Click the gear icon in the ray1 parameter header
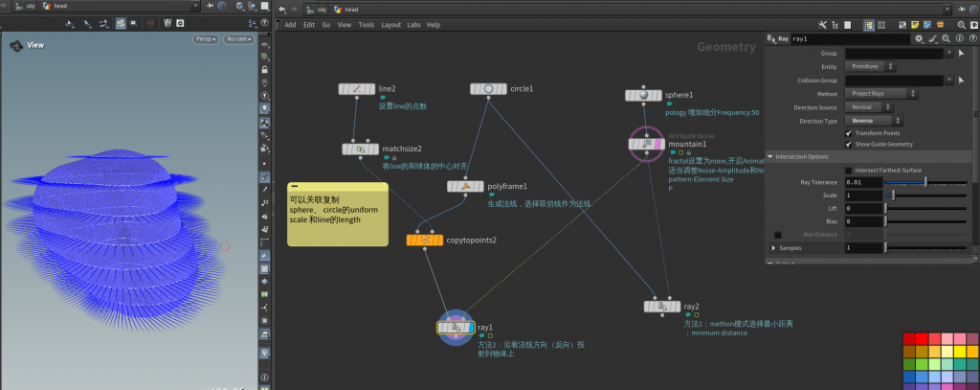Screen dimensions: 980x390 [919, 39]
